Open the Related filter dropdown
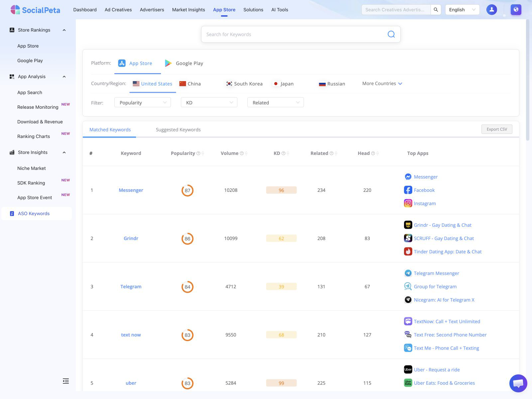 click(276, 102)
